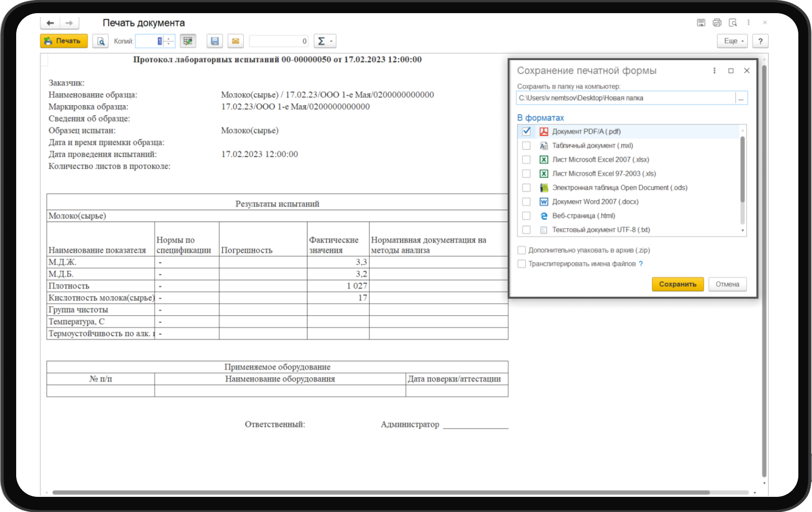Select the Документ Word 2007 (.docx) label
812x512 pixels.
(x=596, y=202)
